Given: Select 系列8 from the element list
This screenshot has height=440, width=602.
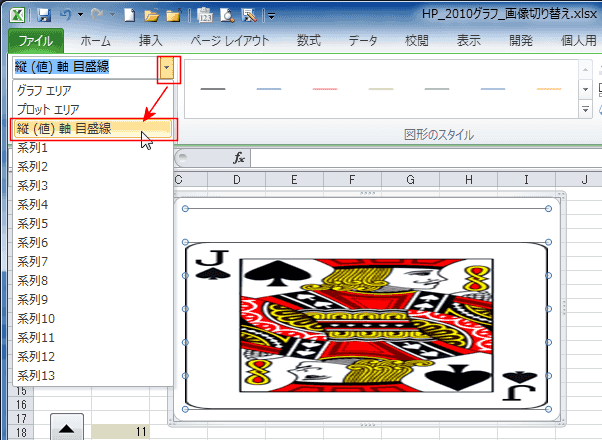Looking at the screenshot, I should click(x=93, y=281).
